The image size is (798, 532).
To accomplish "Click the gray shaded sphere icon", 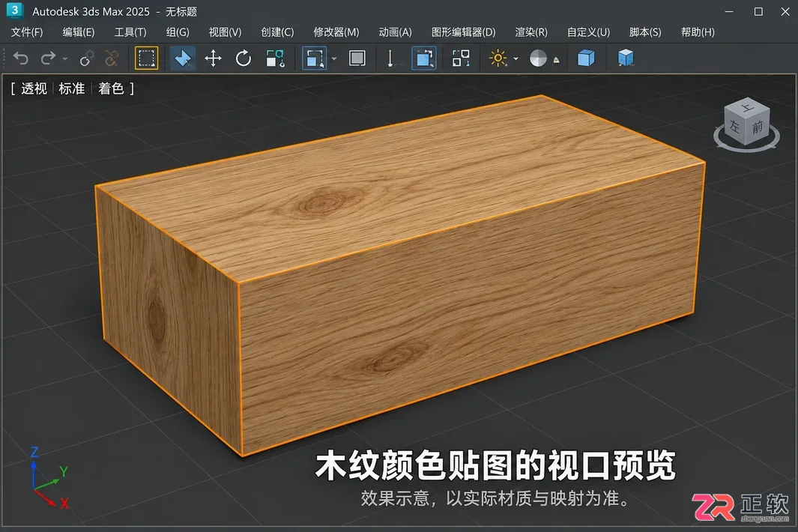I will (x=538, y=58).
